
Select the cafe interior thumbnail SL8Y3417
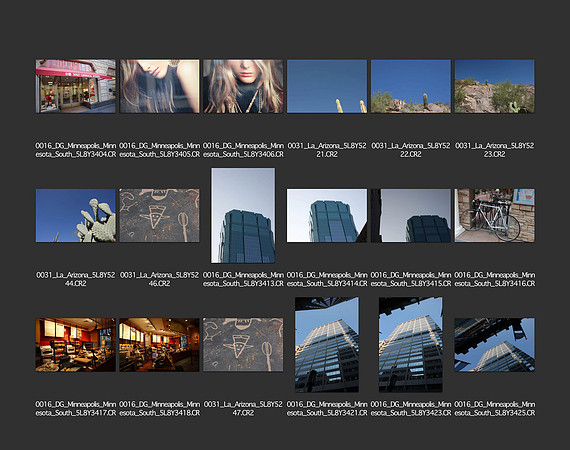(76, 345)
